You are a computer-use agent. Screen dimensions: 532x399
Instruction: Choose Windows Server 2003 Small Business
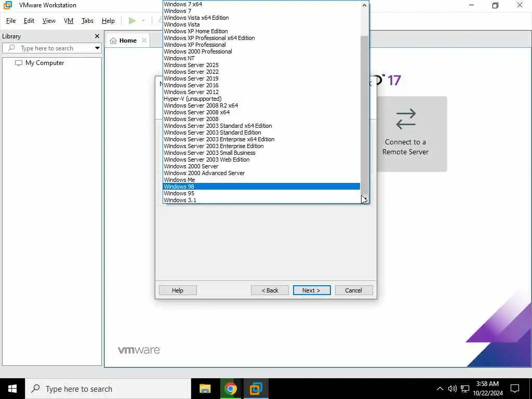pyautogui.click(x=261, y=153)
